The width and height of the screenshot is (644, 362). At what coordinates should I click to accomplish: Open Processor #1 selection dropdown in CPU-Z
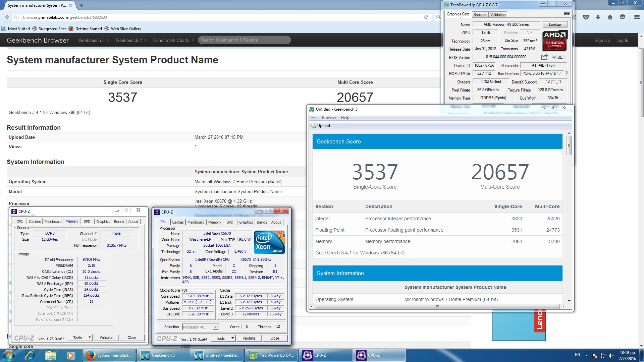[x=200, y=327]
